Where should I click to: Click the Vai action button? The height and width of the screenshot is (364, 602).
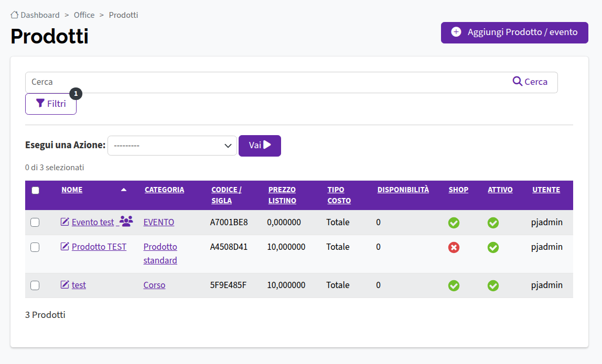click(x=260, y=146)
